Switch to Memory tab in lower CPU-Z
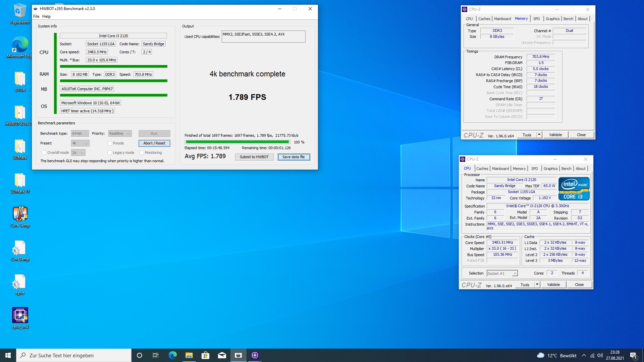Viewport: 644px width, 362px height. coord(519,169)
